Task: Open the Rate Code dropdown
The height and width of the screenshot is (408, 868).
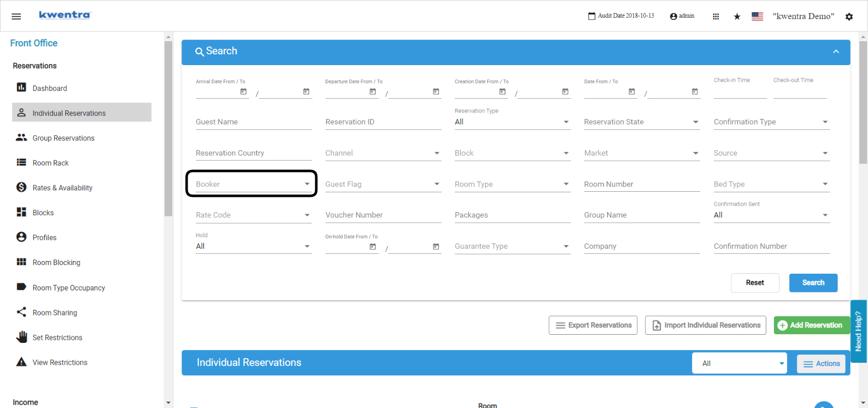Action: (253, 215)
